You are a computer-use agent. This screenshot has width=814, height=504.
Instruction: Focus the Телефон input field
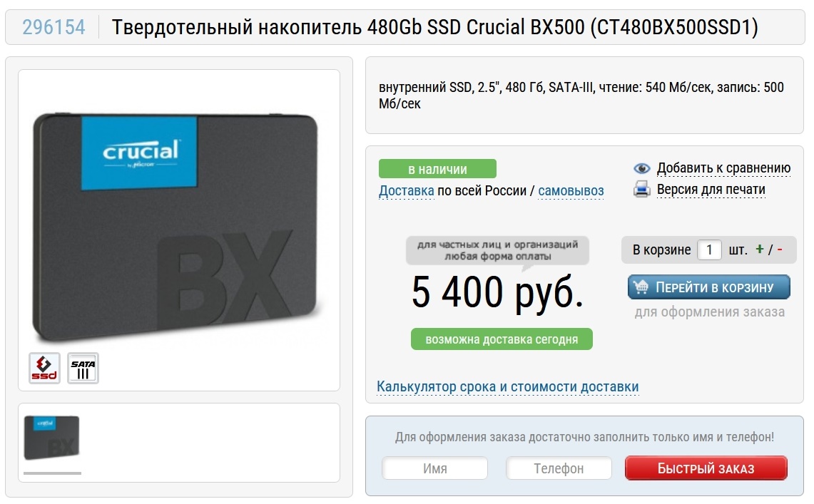pyautogui.click(x=559, y=468)
